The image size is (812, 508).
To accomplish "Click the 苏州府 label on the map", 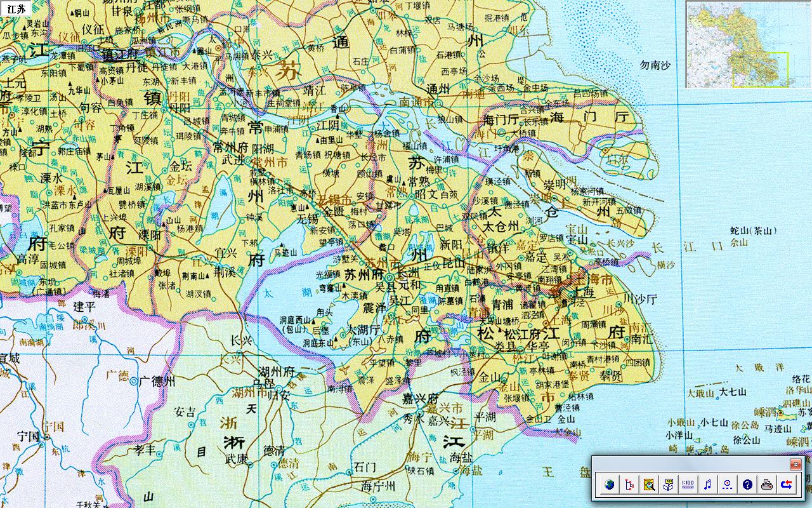I will click(365, 276).
